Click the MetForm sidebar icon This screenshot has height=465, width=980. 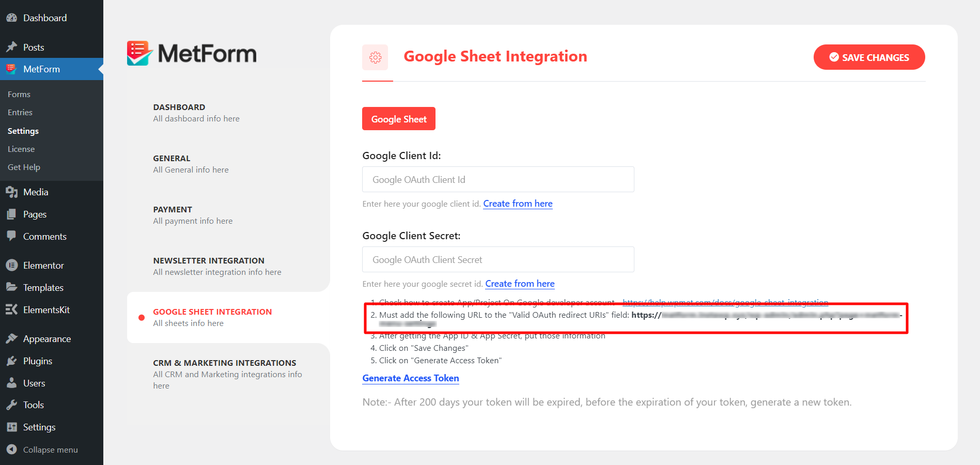point(11,69)
